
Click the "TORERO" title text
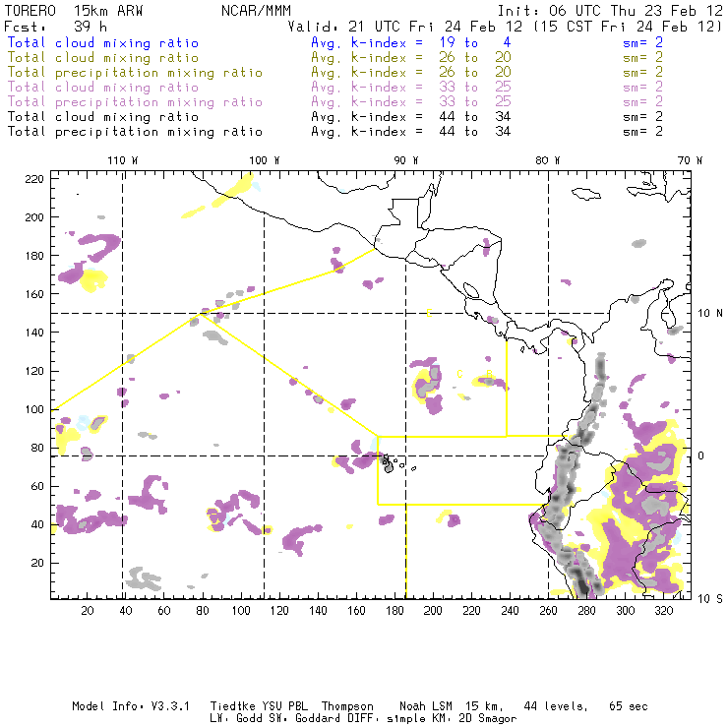click(30, 11)
